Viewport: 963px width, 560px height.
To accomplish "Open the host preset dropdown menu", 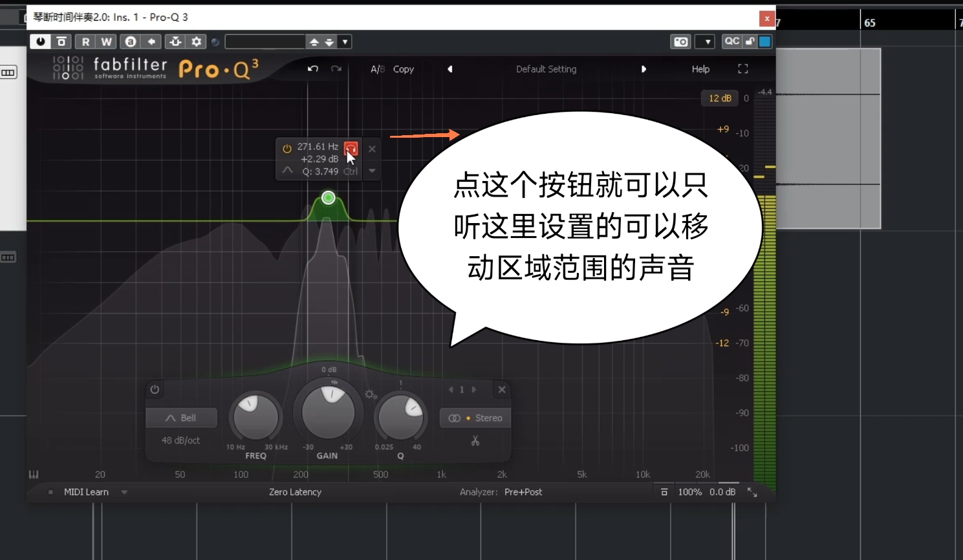I will tap(345, 42).
